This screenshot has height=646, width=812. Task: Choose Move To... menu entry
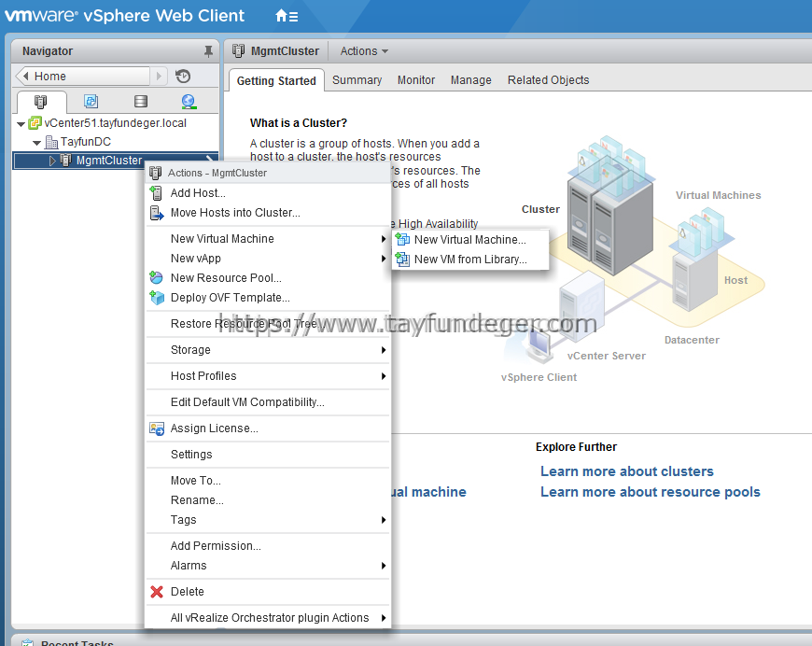click(x=268, y=481)
